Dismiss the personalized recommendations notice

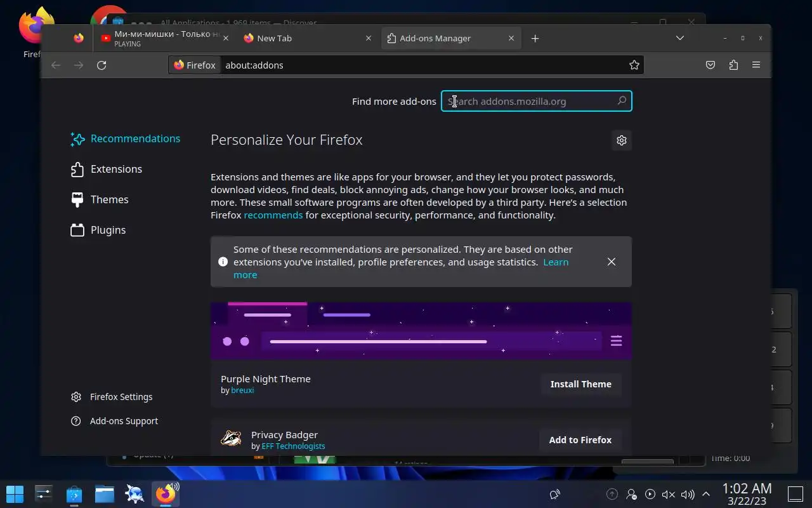pos(612,262)
